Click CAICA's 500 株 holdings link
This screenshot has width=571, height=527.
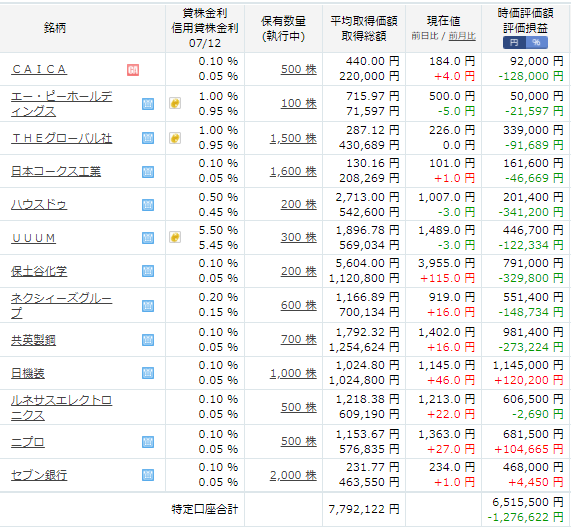pos(299,69)
